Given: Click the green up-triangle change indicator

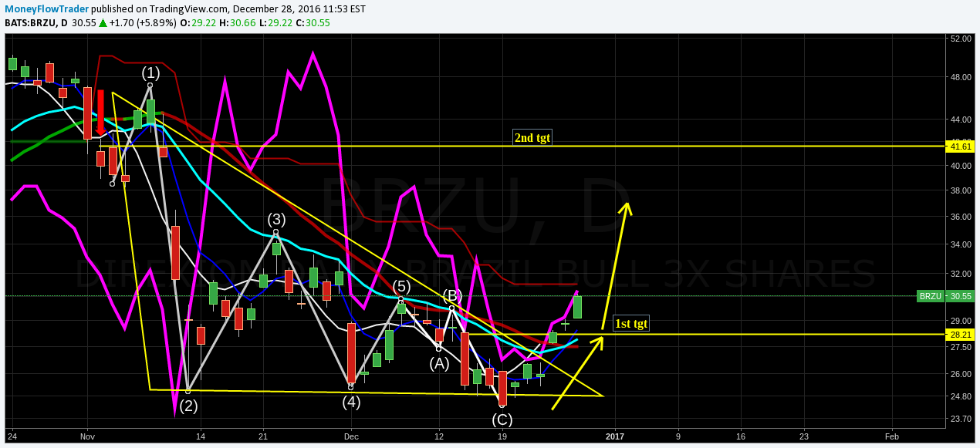Looking at the screenshot, I should [x=102, y=23].
